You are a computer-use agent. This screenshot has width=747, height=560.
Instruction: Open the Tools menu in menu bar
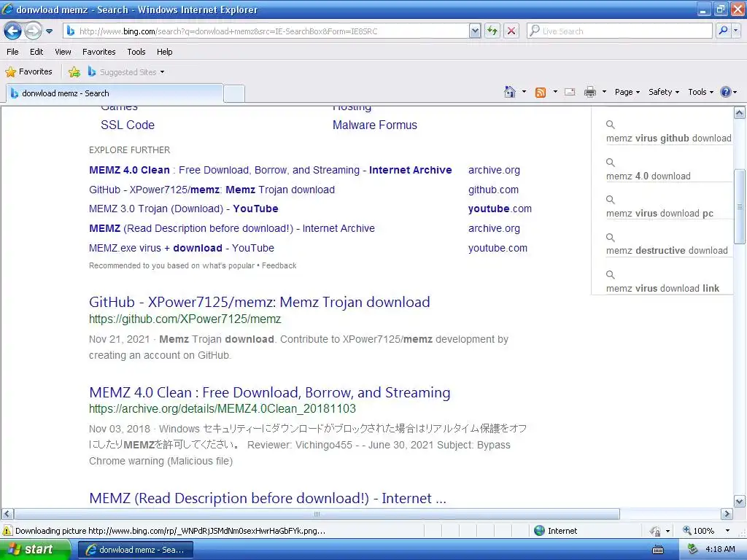tap(136, 52)
